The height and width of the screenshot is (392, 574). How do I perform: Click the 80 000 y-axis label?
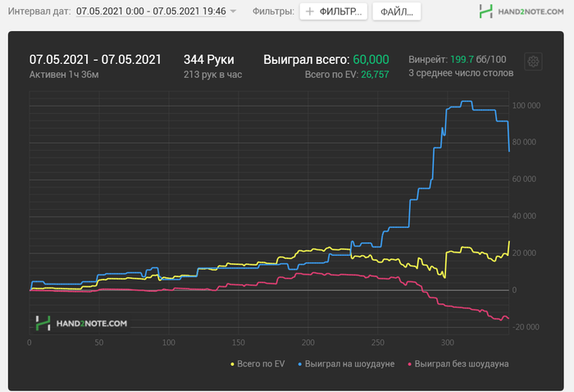tap(524, 142)
